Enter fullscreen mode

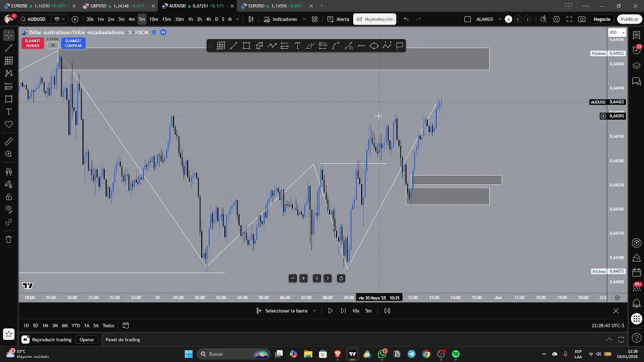(569, 19)
